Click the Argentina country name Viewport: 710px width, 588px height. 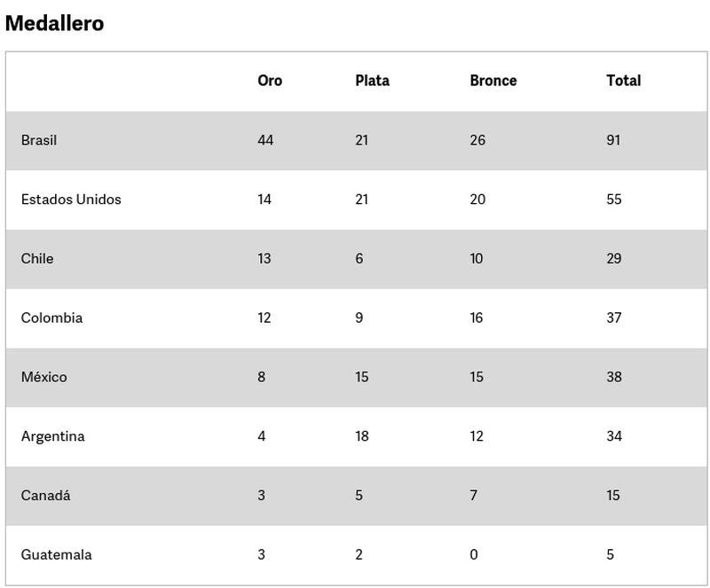[53, 436]
